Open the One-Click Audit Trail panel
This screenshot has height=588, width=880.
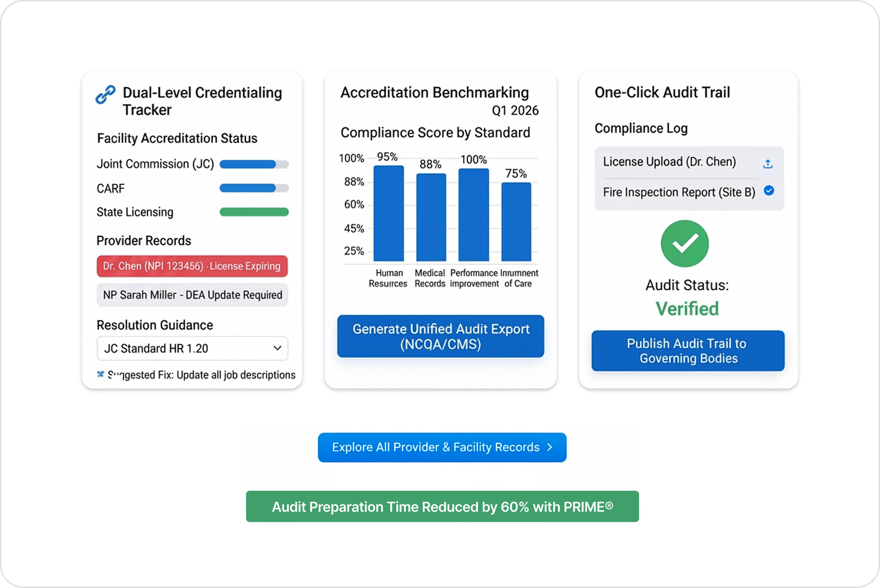click(x=662, y=92)
